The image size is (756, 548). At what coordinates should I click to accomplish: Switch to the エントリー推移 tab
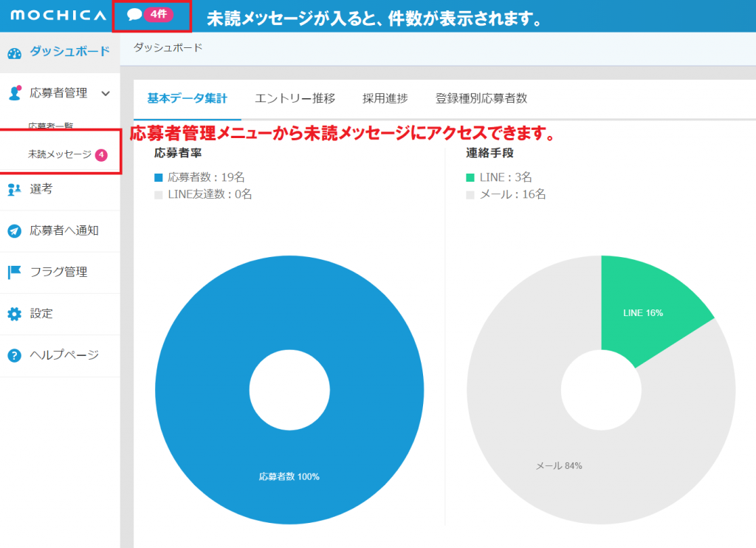coord(295,99)
